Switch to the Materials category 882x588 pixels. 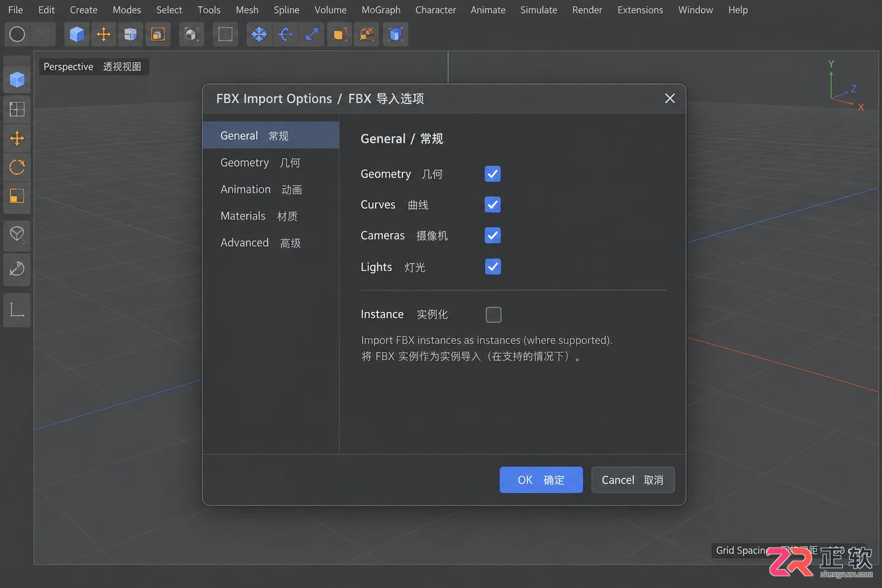pos(271,216)
